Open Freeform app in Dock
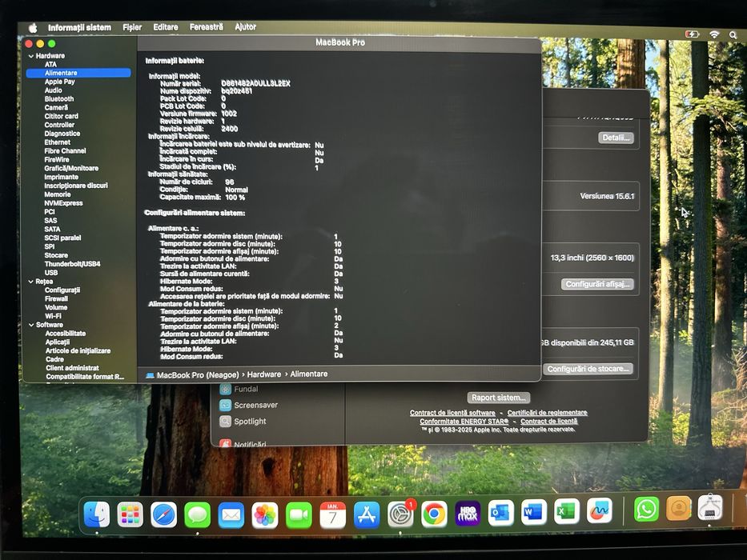Viewport: 747px width, 560px height. (x=600, y=510)
